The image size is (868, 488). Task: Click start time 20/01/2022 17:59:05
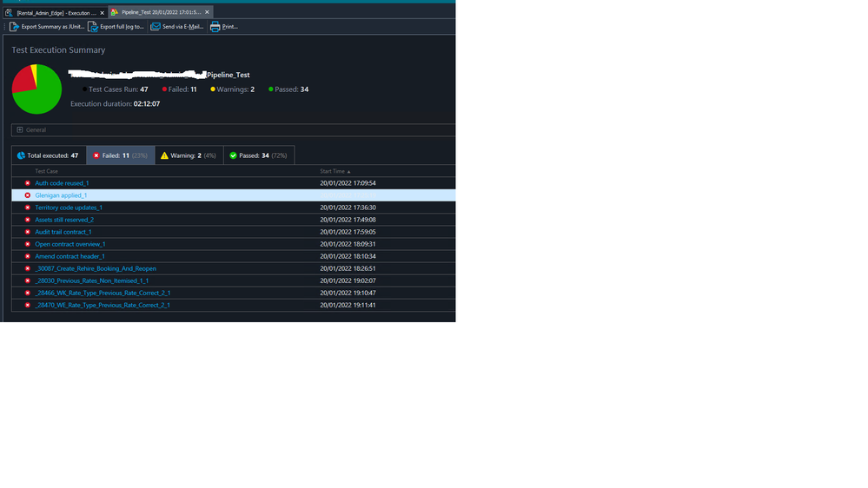tap(348, 232)
